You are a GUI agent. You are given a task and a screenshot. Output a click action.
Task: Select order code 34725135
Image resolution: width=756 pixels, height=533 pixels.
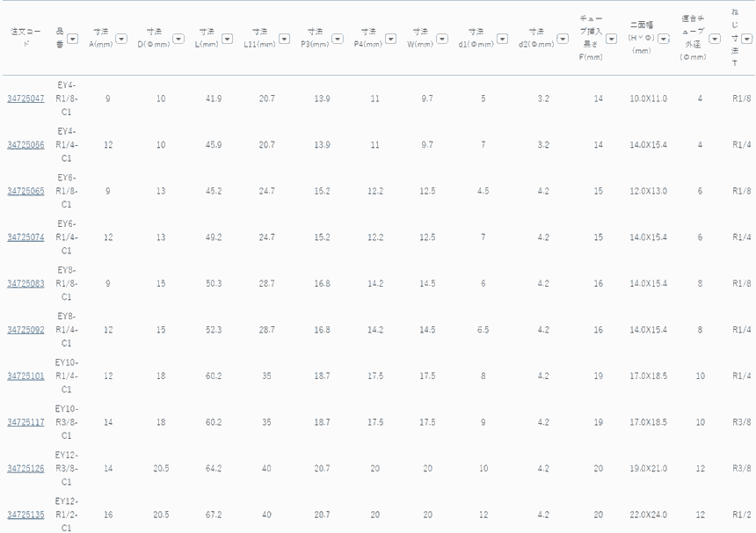pos(25,515)
